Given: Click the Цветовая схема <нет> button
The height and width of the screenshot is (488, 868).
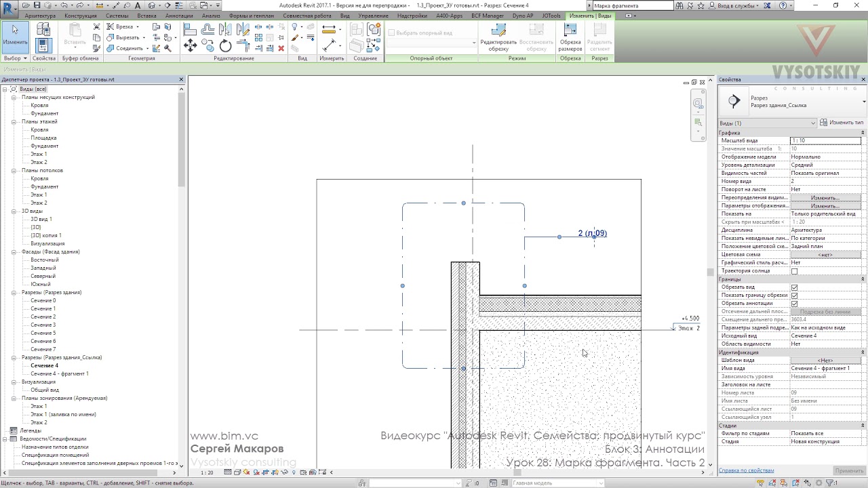Looking at the screenshot, I should (x=825, y=255).
